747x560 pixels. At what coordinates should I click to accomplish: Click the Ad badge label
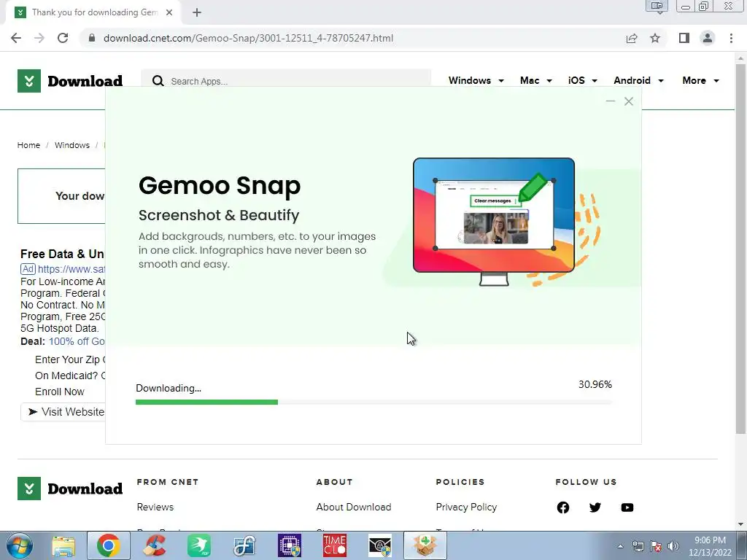pos(28,269)
